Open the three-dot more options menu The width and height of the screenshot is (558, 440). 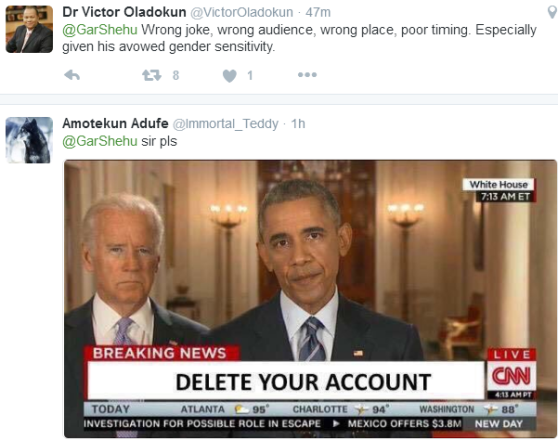point(307,75)
